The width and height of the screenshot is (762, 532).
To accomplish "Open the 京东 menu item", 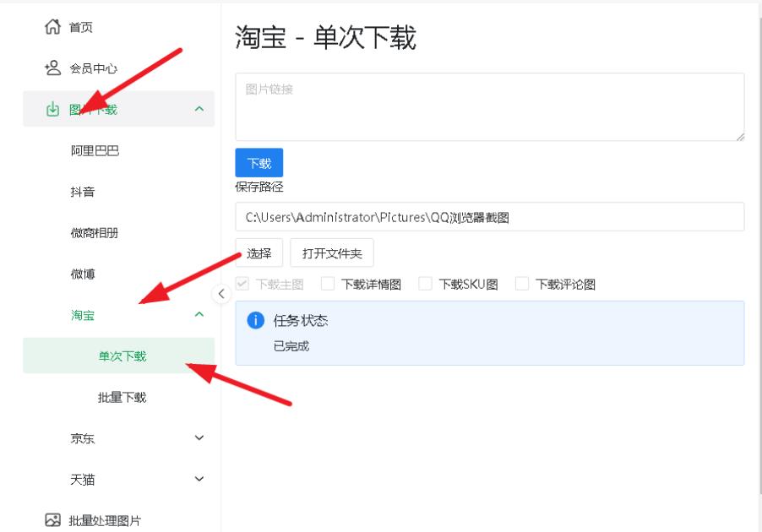I will pyautogui.click(x=118, y=438).
